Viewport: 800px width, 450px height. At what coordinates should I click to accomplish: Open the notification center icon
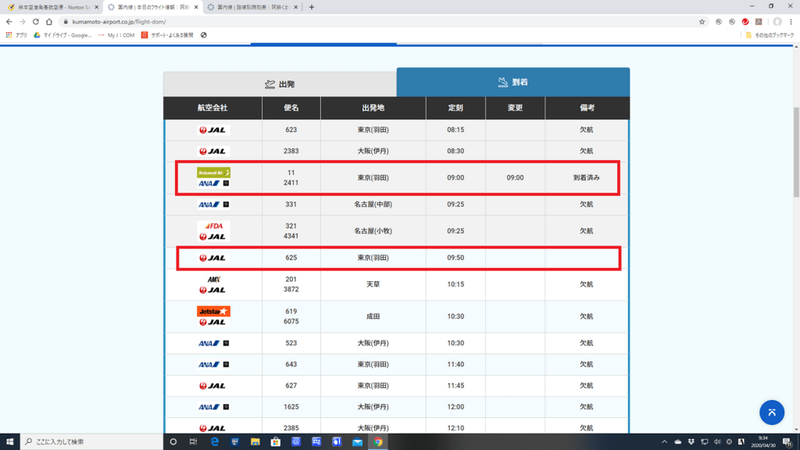tap(788, 442)
